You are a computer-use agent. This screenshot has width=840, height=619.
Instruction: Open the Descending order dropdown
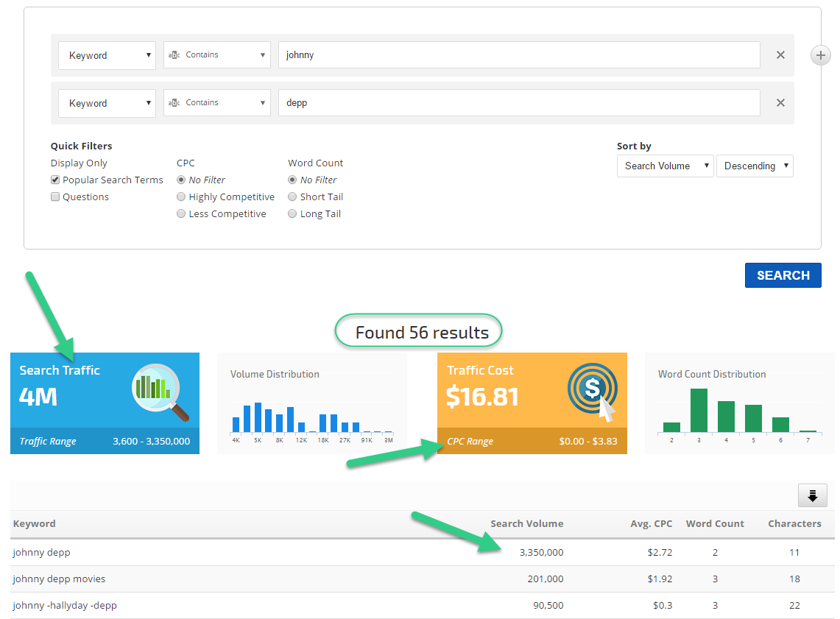[755, 166]
